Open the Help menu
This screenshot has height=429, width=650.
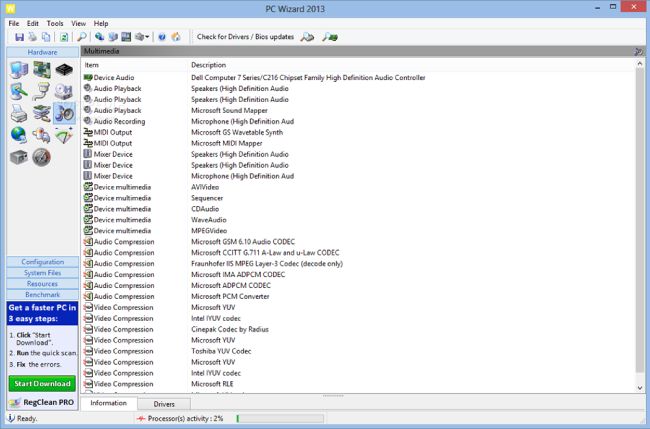(x=101, y=24)
